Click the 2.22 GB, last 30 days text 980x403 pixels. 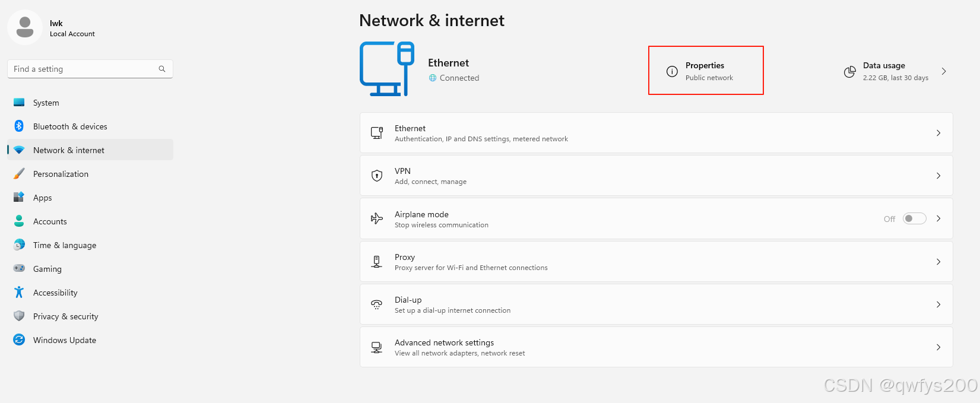896,78
